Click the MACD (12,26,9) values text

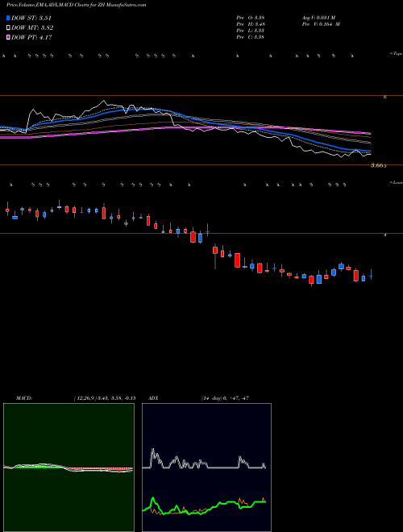point(105,398)
